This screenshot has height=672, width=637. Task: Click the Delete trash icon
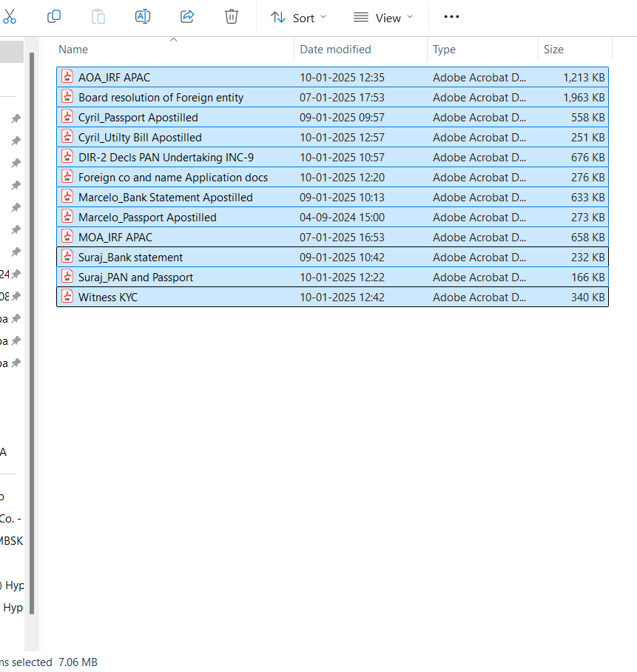[x=232, y=17]
